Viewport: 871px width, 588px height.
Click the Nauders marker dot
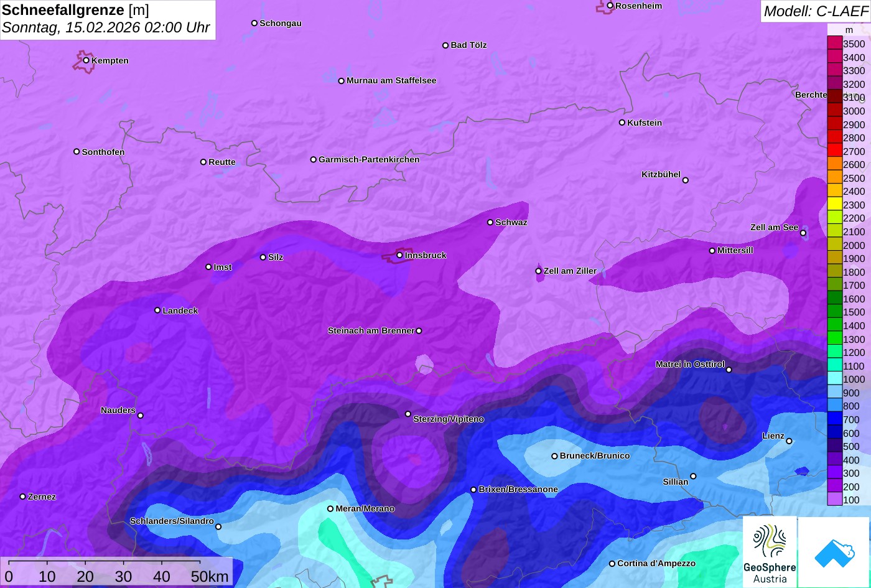141,416
